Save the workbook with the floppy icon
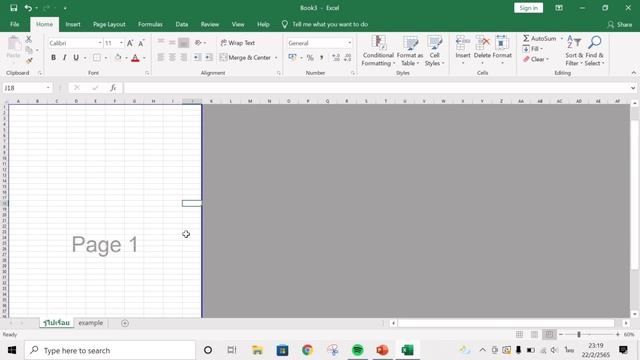 [13, 8]
